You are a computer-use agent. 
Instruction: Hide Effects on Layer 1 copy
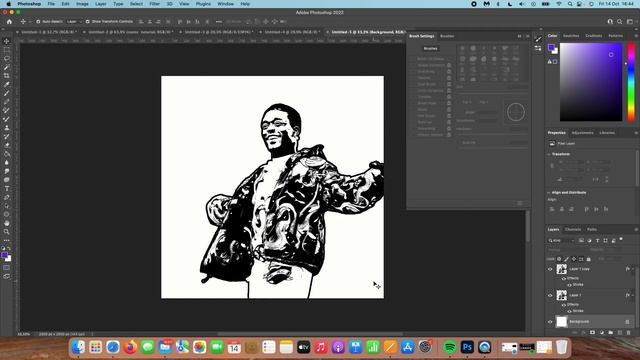pyautogui.click(x=564, y=278)
